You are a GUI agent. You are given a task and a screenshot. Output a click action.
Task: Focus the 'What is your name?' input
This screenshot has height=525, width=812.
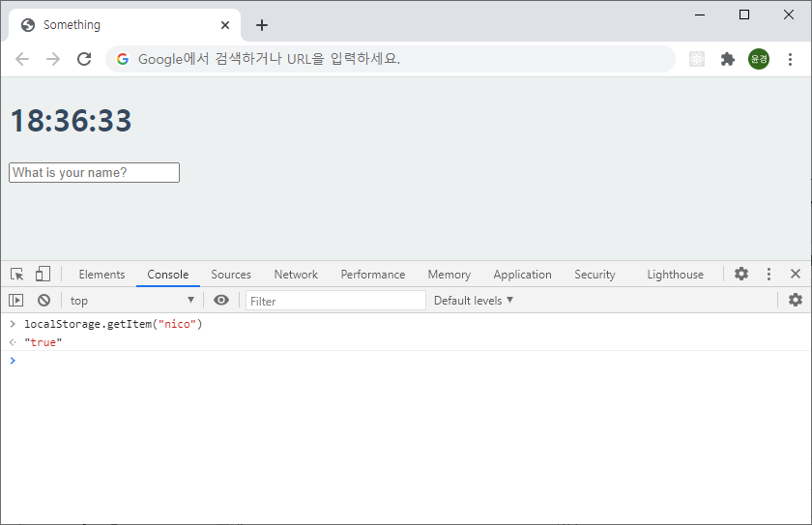(95, 172)
